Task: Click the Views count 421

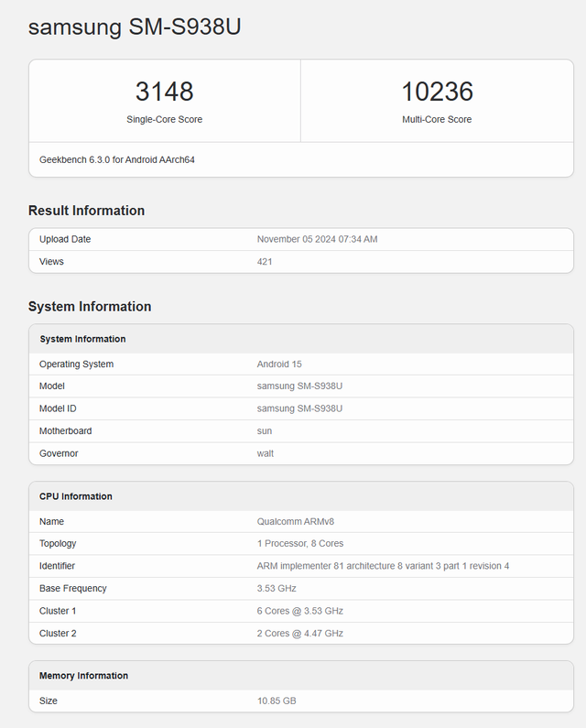Action: 265,262
